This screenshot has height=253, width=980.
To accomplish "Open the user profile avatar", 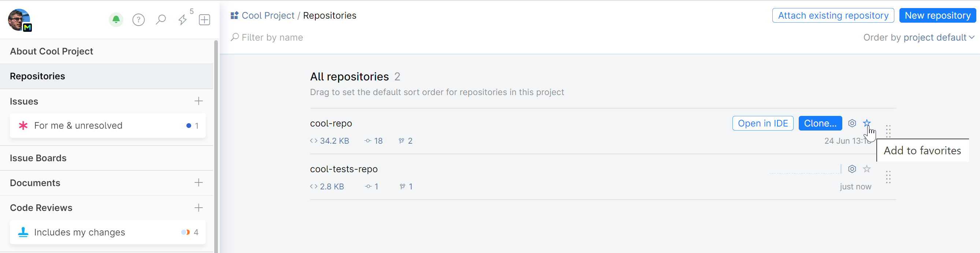I will [19, 20].
